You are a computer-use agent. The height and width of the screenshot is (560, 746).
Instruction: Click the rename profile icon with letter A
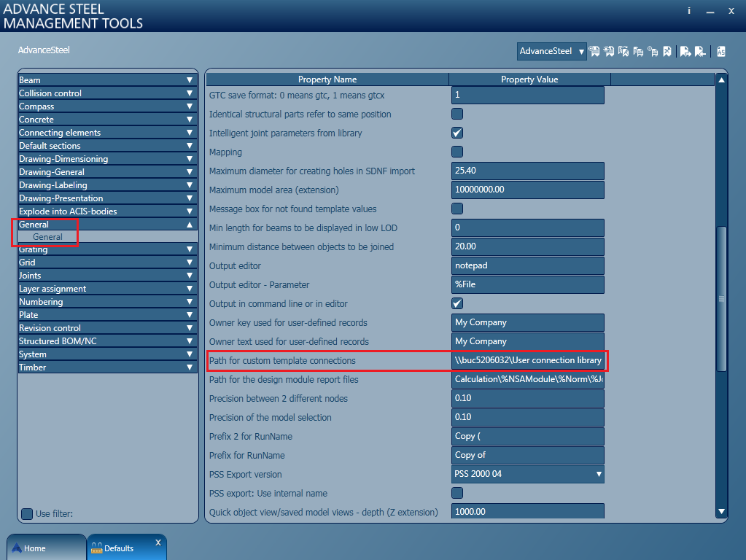click(x=623, y=51)
